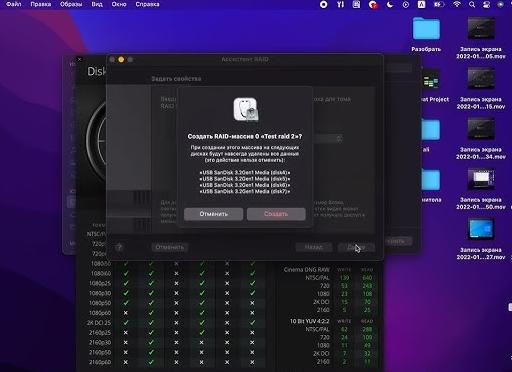
Task: Open help with the question mark button
Action: click(x=119, y=247)
